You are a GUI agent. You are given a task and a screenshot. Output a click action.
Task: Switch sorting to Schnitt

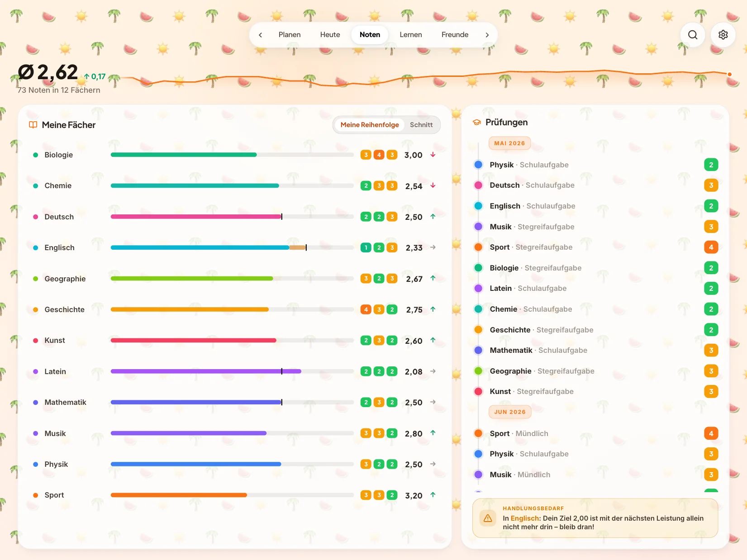tap(421, 125)
